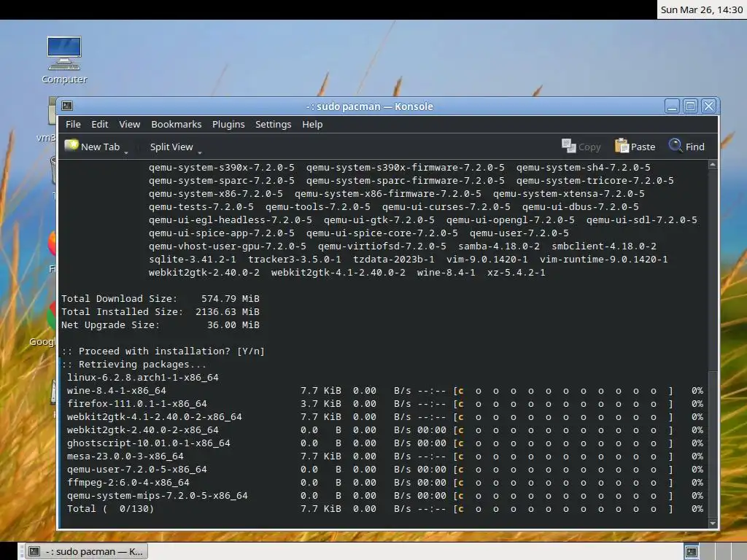Open the Bookmarks menu
The height and width of the screenshot is (560, 747).
pos(177,124)
